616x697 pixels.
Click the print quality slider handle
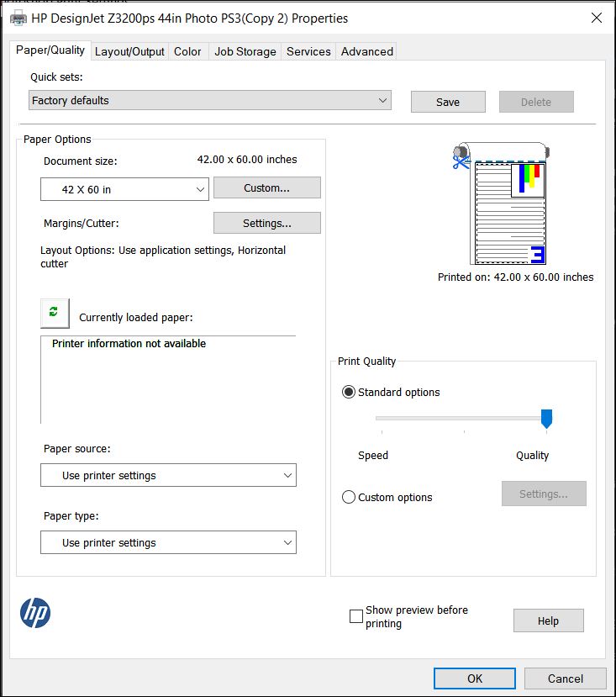click(x=546, y=418)
